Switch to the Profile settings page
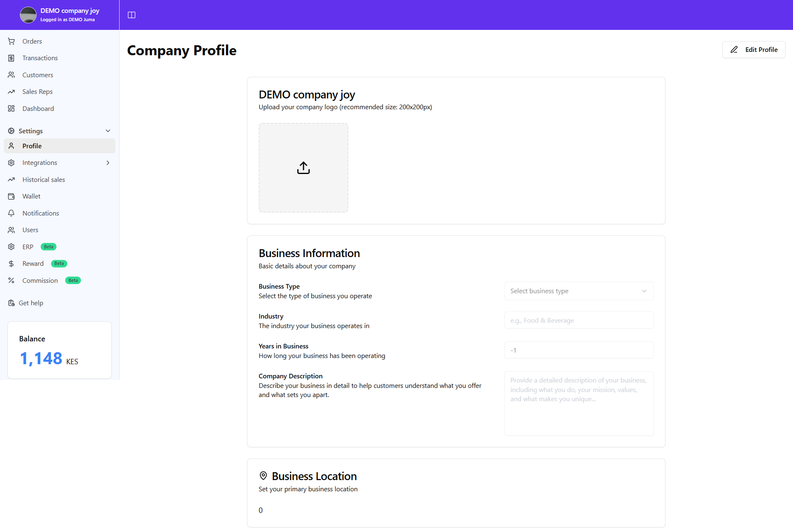The image size is (793, 532). (x=32, y=146)
